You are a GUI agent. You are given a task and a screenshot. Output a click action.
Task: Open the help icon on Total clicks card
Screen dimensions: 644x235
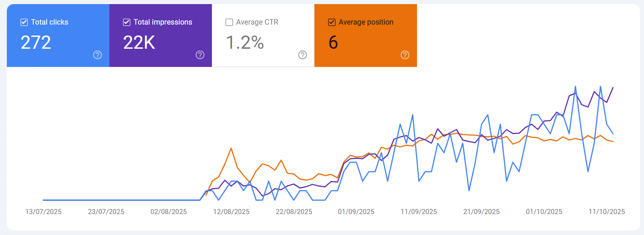point(98,55)
